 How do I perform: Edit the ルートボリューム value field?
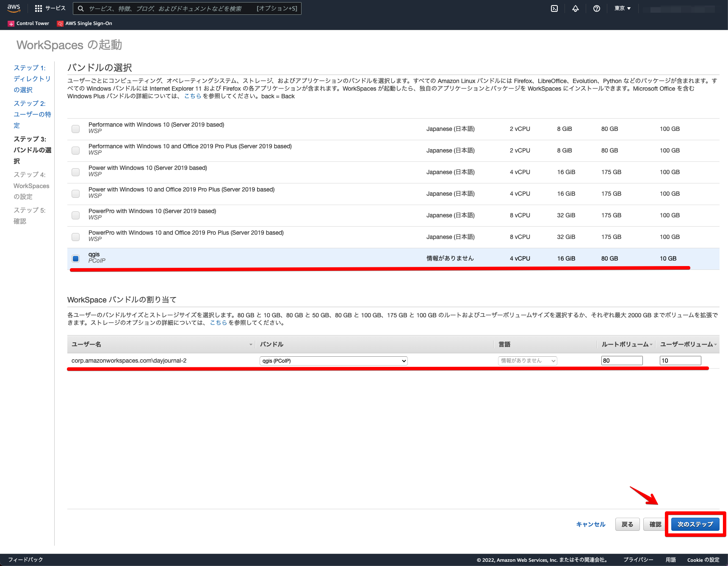(x=621, y=360)
